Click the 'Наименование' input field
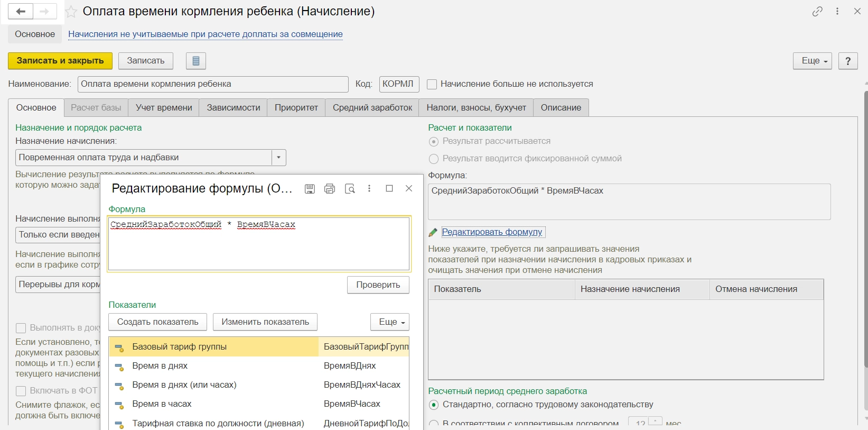Screen dimensions: 868x430 [213, 84]
